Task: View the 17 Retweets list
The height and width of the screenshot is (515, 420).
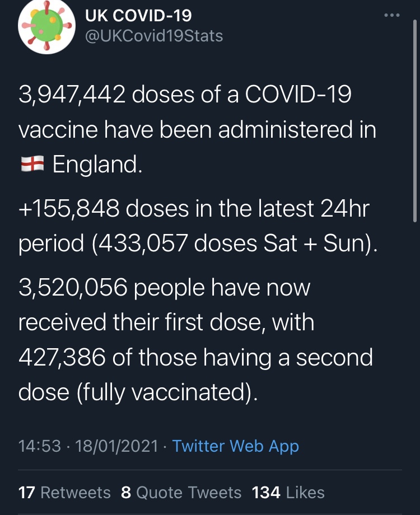Action: point(64,493)
